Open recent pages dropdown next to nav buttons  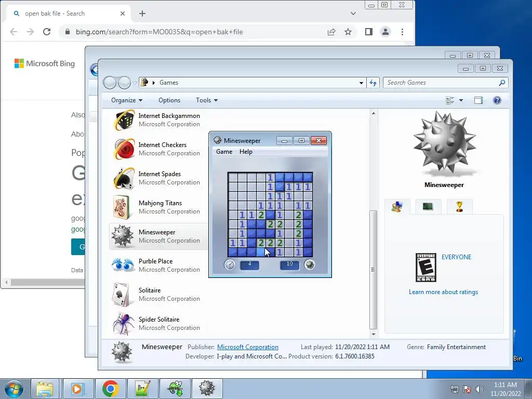tap(135, 83)
